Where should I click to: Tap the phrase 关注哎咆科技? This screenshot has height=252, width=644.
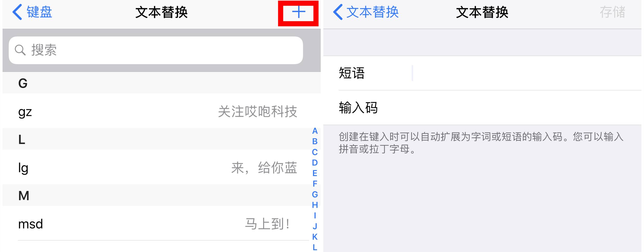[x=257, y=112]
